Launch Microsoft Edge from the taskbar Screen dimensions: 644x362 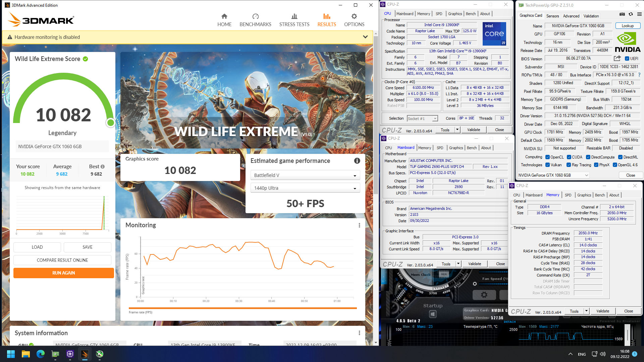tap(41, 354)
